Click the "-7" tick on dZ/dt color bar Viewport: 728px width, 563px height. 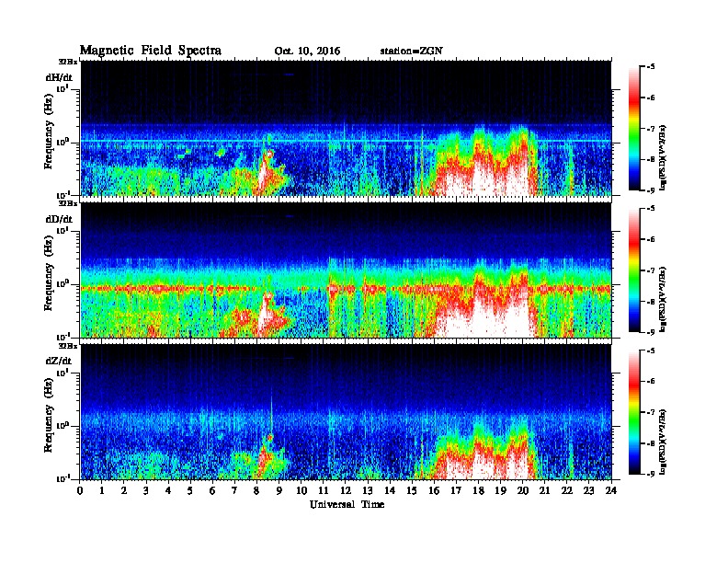[x=650, y=412]
